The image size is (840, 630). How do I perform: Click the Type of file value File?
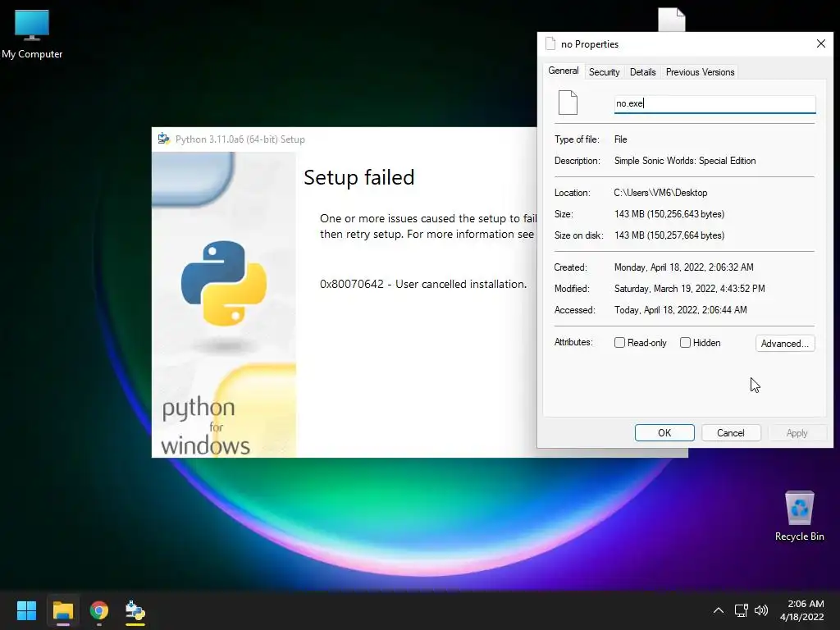[x=620, y=139]
